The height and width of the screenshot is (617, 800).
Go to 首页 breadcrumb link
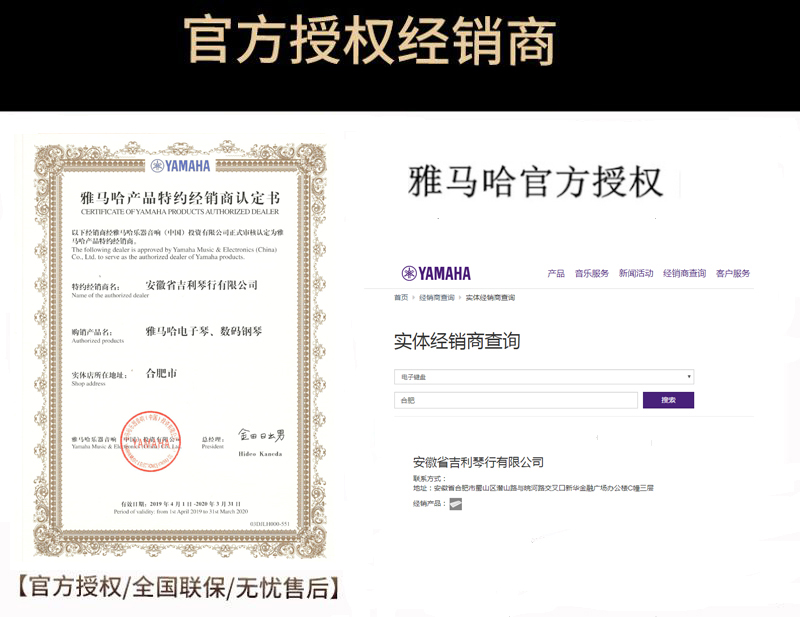pyautogui.click(x=401, y=298)
